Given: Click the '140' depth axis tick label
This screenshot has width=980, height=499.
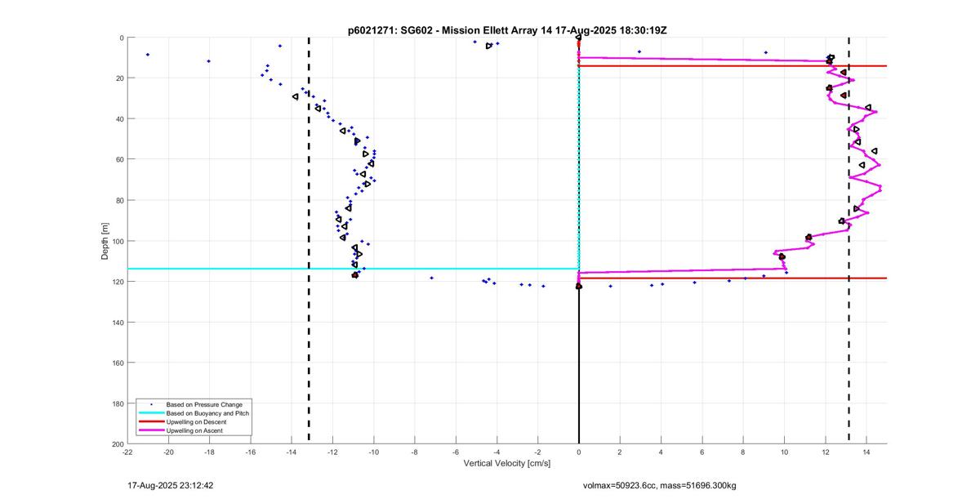Looking at the screenshot, I should coord(118,322).
